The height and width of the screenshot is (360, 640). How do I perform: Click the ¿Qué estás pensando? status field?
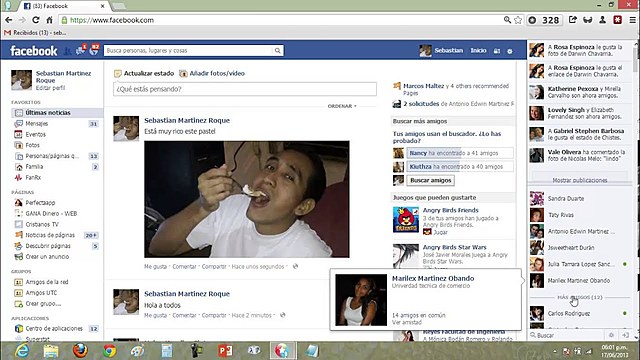(245, 89)
